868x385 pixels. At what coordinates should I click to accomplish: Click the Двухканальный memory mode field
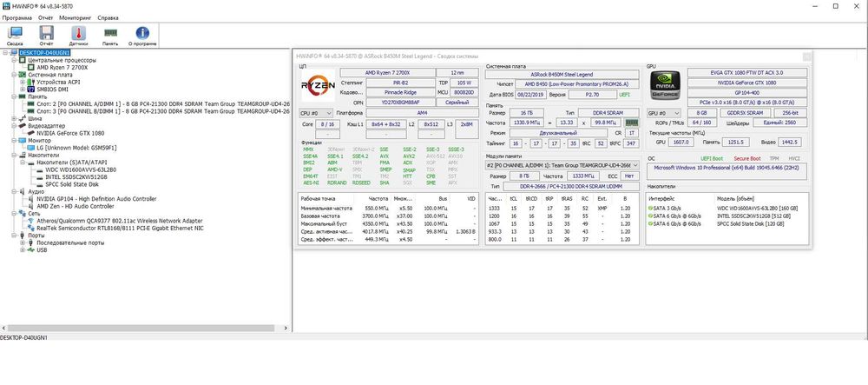click(557, 133)
